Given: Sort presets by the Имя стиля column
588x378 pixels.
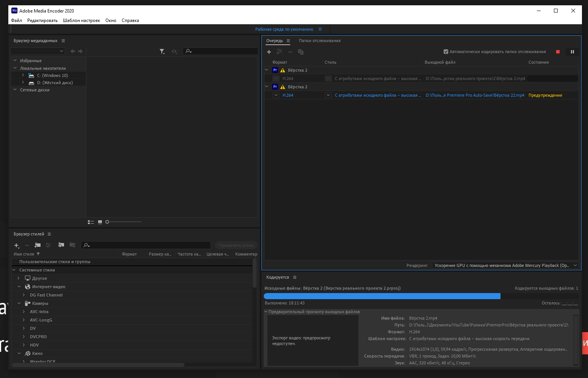Looking at the screenshot, I should pyautogui.click(x=24, y=254).
